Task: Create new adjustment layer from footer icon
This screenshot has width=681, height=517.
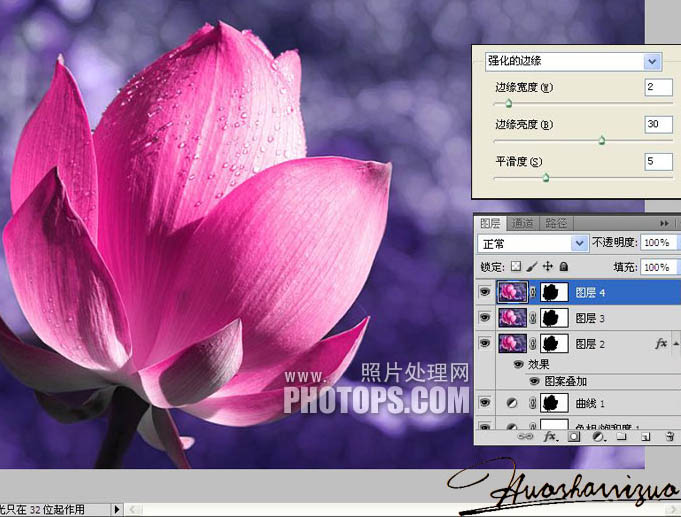Action: 597,437
